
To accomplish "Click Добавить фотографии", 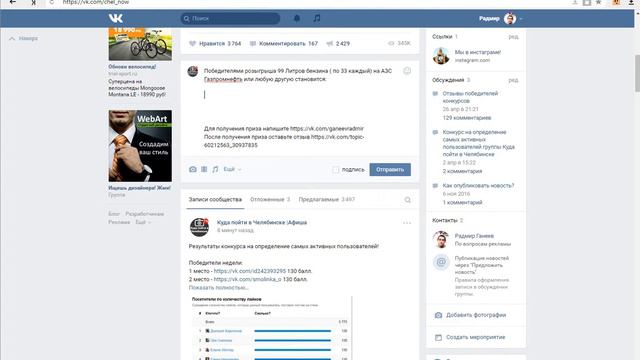I will 476,315.
